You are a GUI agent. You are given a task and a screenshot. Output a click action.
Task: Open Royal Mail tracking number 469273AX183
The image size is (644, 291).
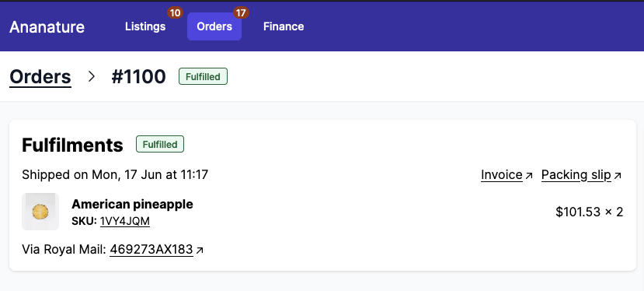tap(151, 250)
